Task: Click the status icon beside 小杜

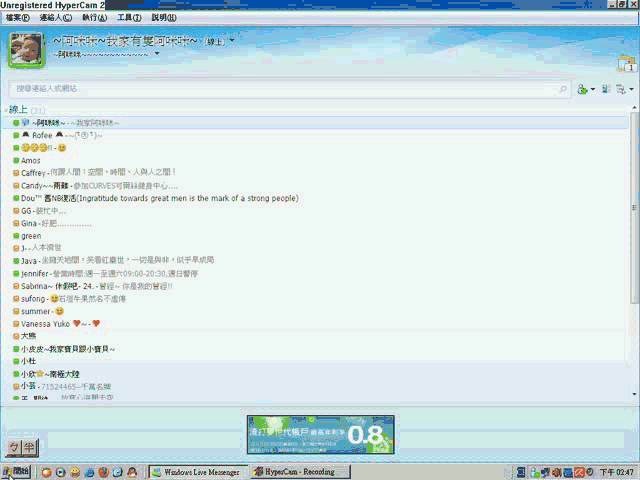Action: (x=16, y=361)
